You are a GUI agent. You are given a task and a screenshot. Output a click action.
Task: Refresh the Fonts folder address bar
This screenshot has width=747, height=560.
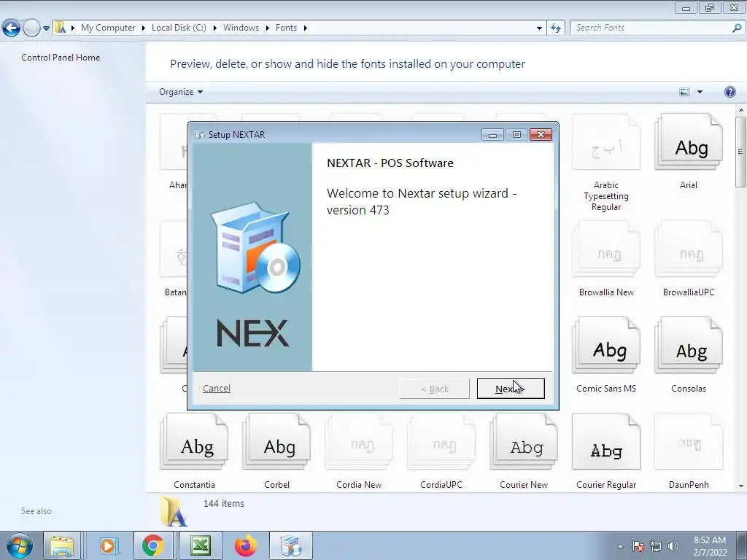pyautogui.click(x=555, y=28)
